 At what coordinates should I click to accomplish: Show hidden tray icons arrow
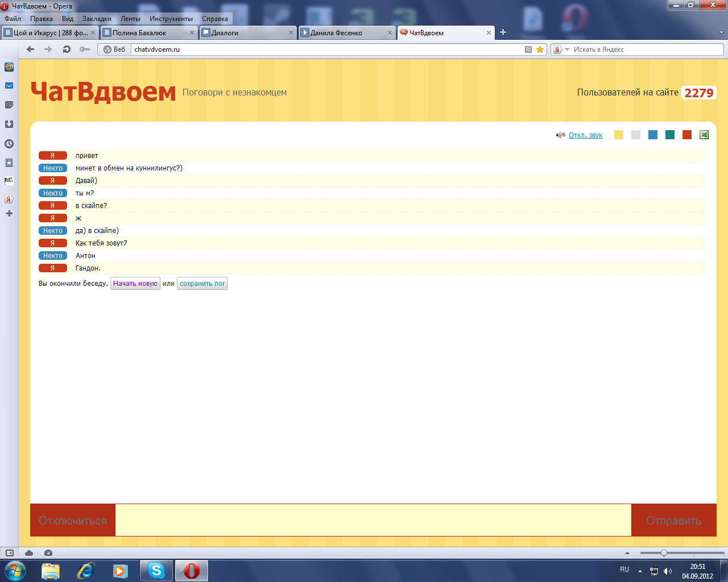[640, 571]
